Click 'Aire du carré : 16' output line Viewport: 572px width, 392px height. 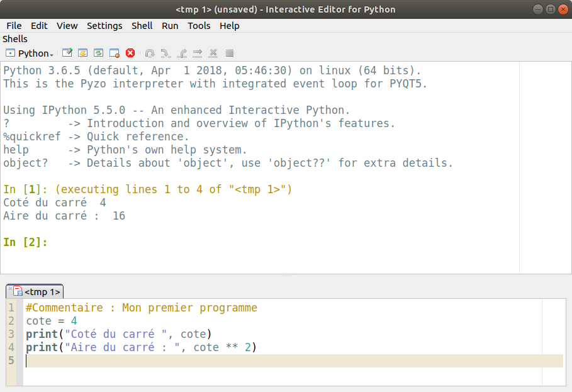point(64,216)
